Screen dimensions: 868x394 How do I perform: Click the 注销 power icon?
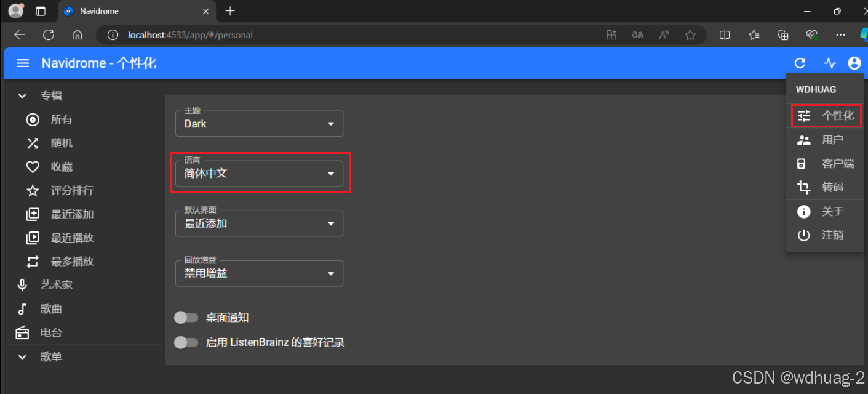(804, 235)
